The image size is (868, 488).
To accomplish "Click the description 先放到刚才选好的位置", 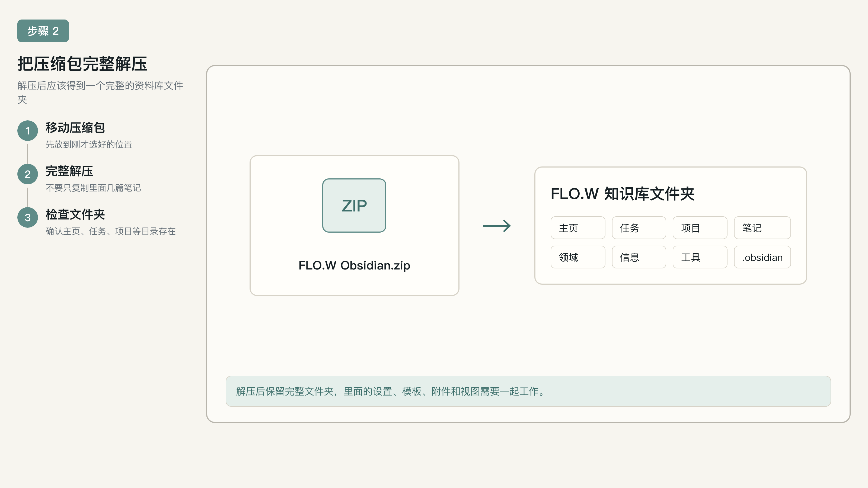I will click(89, 145).
